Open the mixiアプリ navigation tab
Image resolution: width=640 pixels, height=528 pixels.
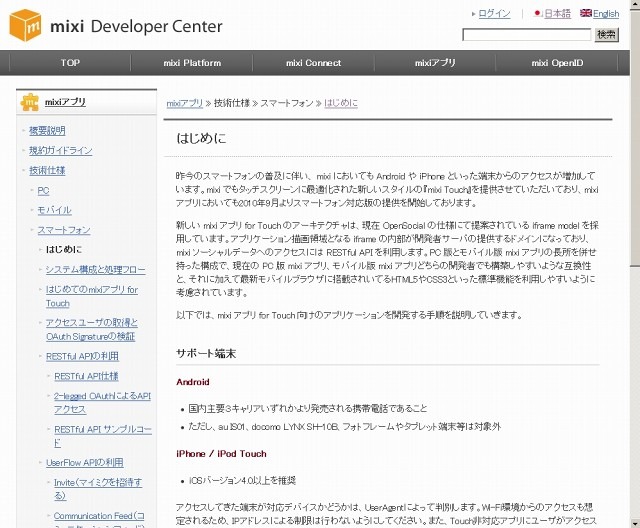click(435, 63)
